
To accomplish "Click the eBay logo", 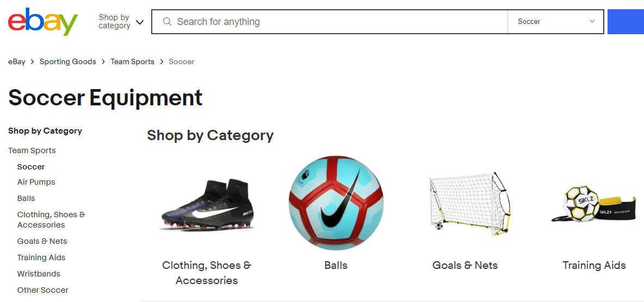I will click(x=43, y=22).
